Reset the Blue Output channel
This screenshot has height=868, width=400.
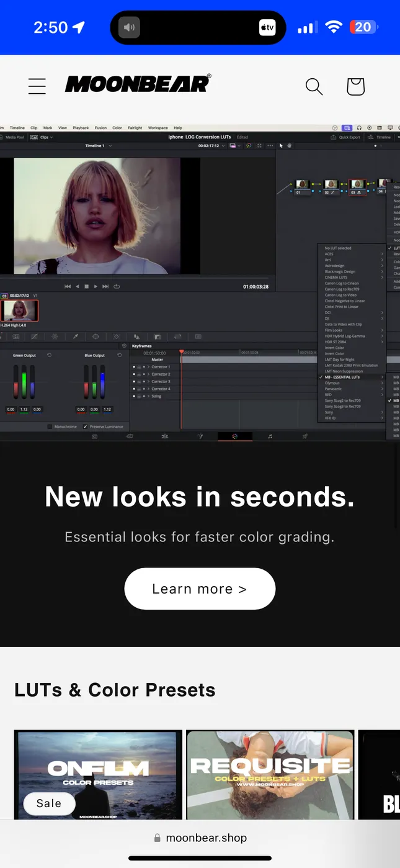coord(119,356)
